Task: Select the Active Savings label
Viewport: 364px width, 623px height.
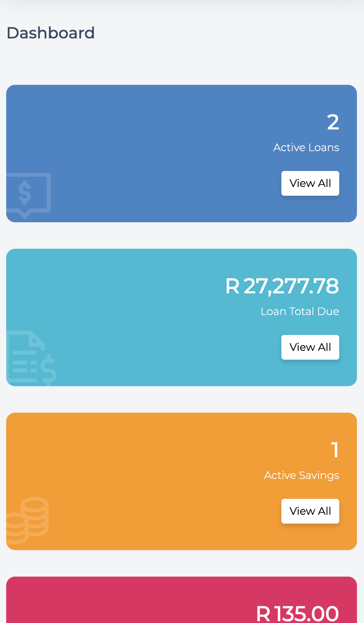Action: (x=301, y=475)
